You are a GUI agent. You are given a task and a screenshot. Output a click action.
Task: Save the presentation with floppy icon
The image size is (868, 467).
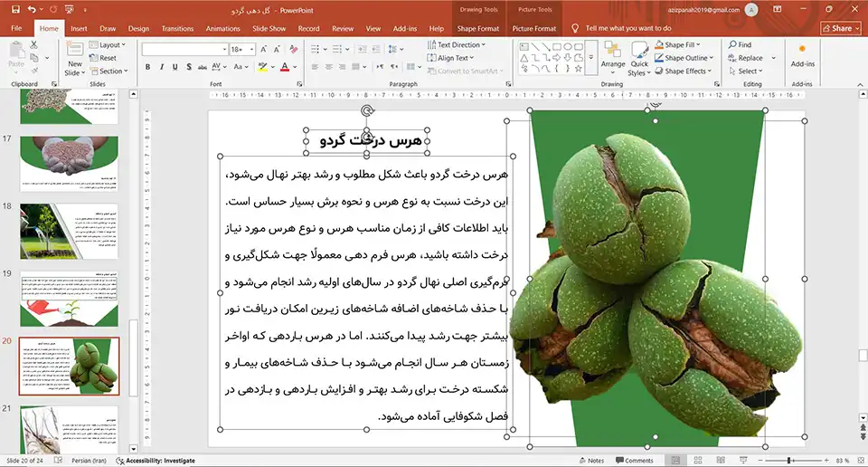15,9
